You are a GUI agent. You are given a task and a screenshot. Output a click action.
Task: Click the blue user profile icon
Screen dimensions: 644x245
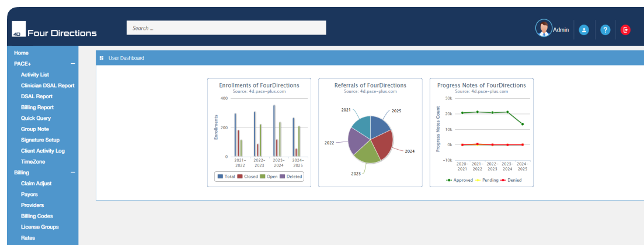(x=584, y=30)
